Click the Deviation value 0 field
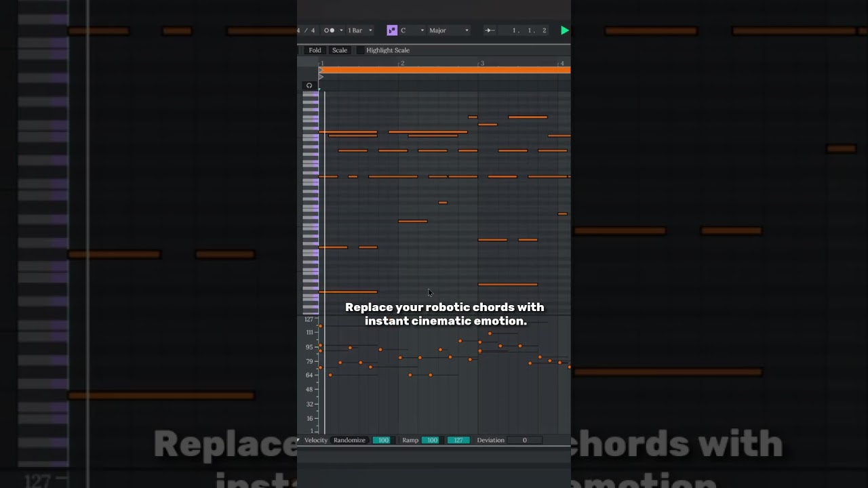Screen dimensions: 868x488 pyautogui.click(x=525, y=440)
